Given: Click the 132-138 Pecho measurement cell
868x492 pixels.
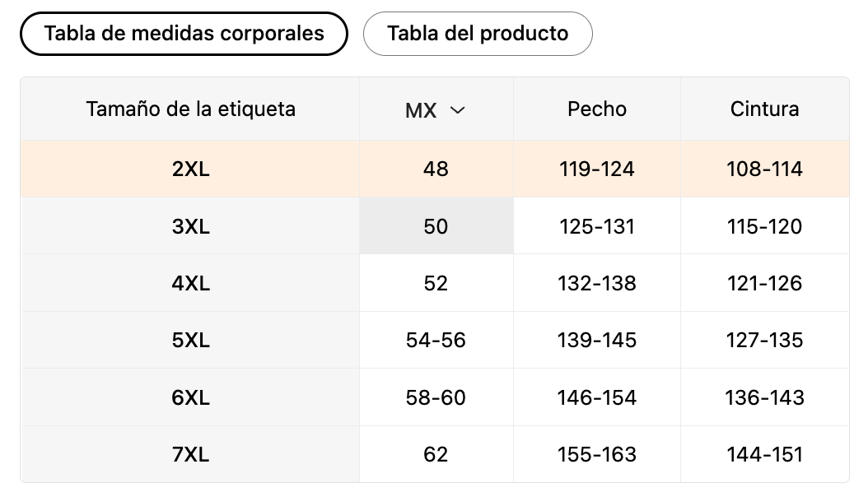Looking at the screenshot, I should pos(597,283).
